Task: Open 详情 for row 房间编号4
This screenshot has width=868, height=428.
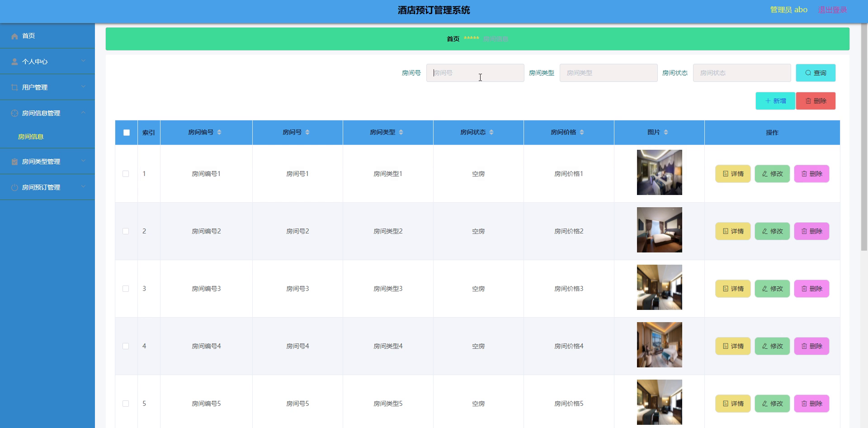Action: pyautogui.click(x=733, y=346)
